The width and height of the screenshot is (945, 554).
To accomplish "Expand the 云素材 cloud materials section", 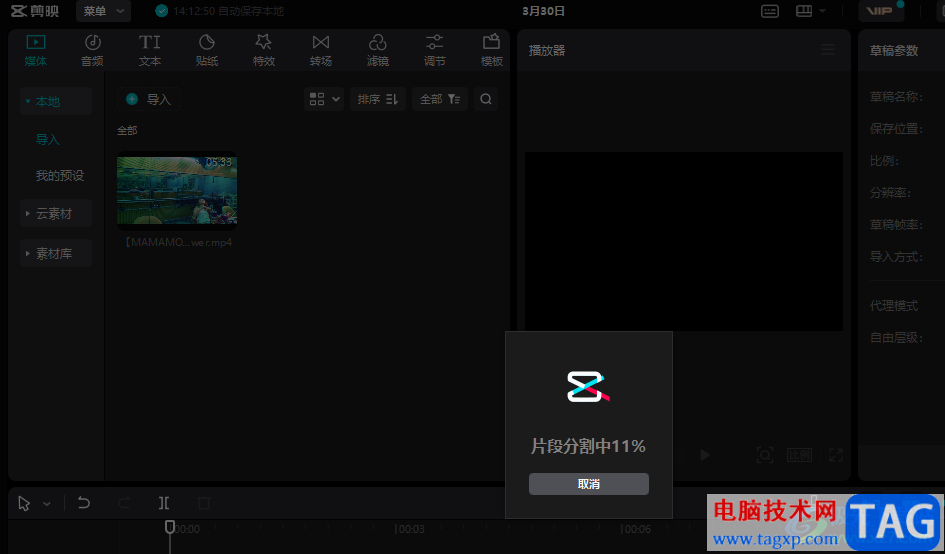I will coord(55,213).
